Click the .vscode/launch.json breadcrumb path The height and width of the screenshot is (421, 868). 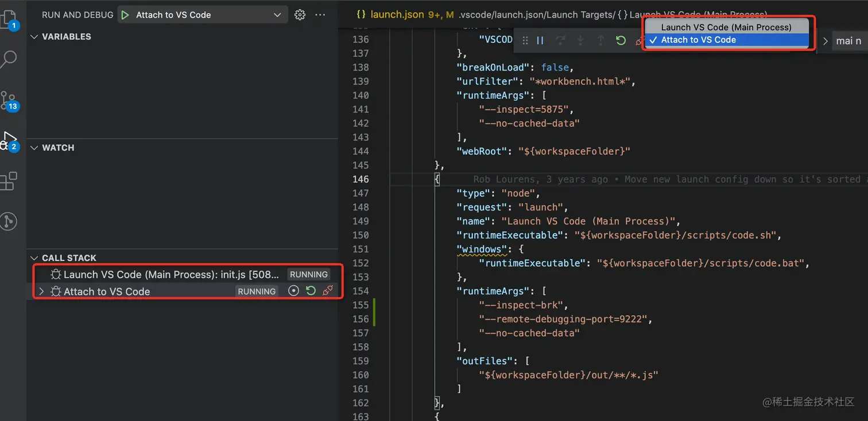(497, 14)
